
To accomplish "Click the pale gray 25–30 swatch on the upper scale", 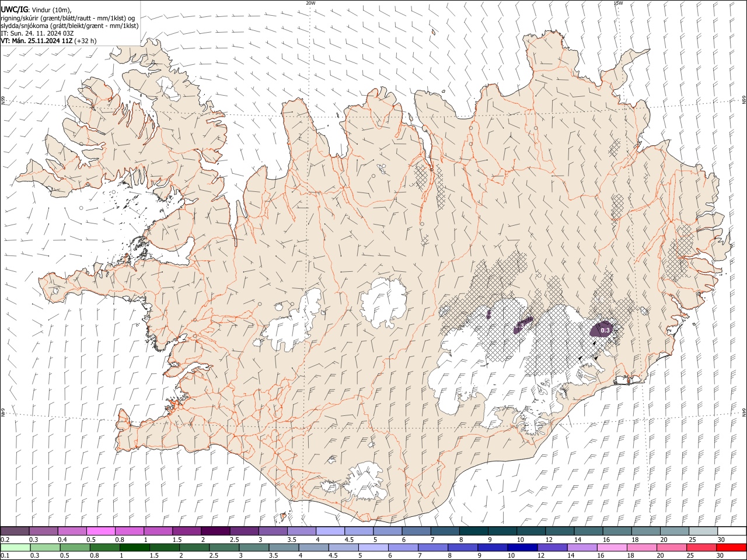I will (704, 531).
